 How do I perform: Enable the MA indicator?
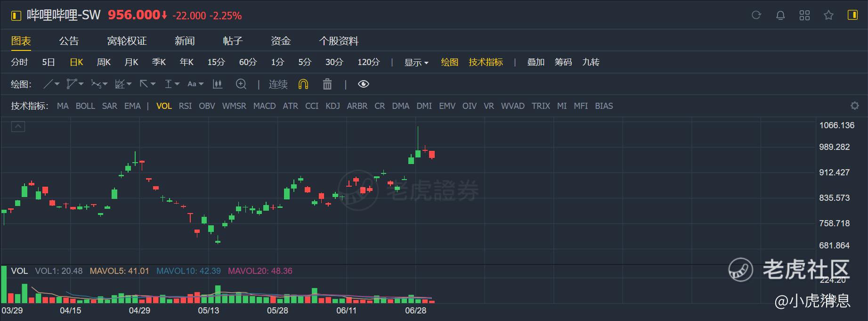click(63, 106)
